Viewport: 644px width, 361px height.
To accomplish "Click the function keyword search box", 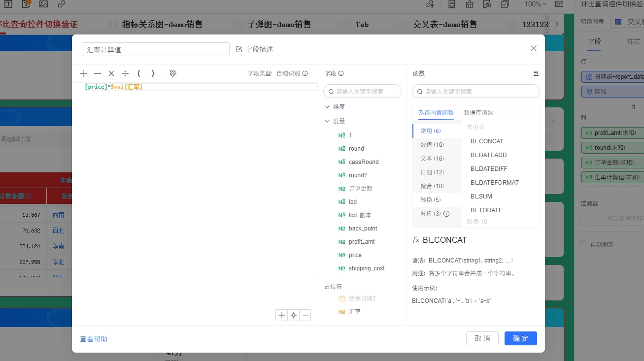I will click(x=476, y=91).
